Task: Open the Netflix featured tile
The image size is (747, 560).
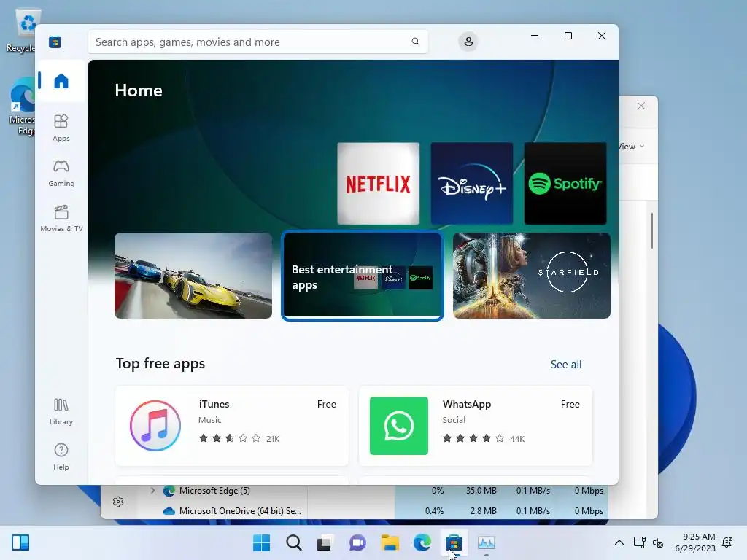Action: [379, 183]
